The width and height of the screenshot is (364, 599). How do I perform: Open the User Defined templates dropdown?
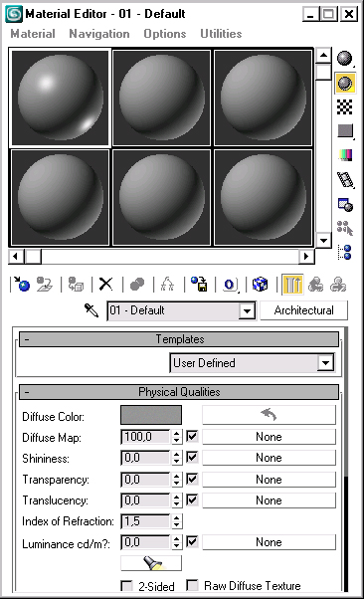click(326, 363)
